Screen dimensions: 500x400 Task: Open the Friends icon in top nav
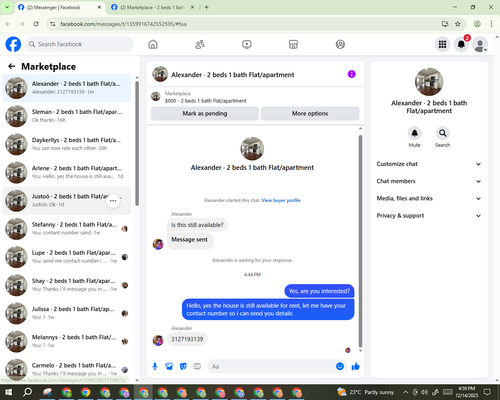coord(200,44)
